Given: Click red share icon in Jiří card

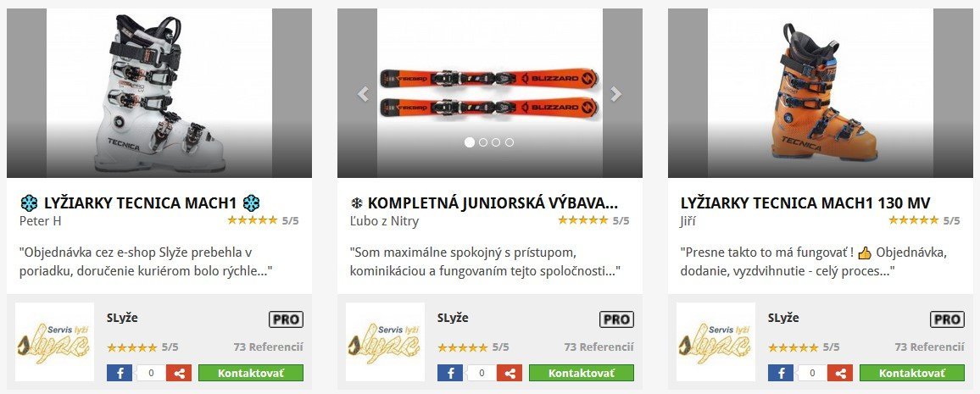Looking at the screenshot, I should coord(841,374).
